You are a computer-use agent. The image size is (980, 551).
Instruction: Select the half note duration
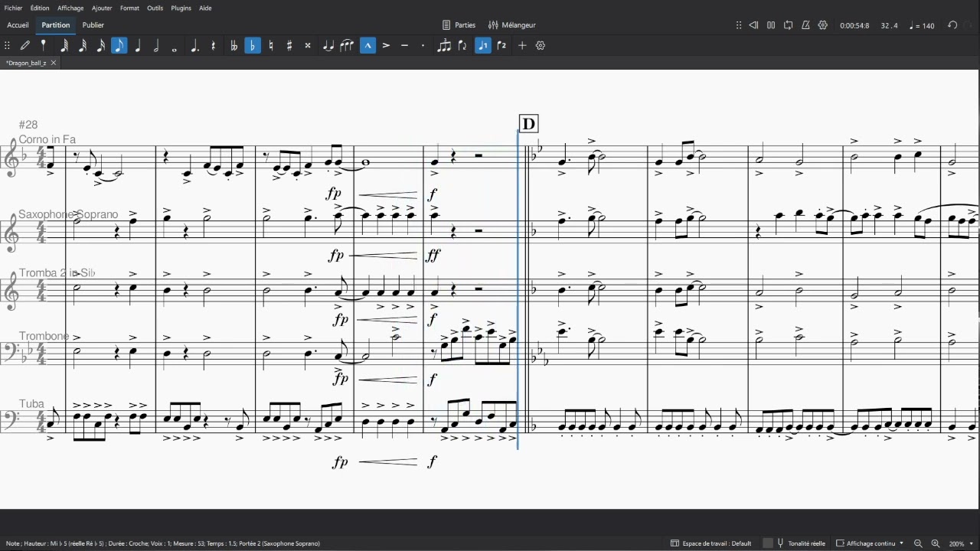pos(156,46)
